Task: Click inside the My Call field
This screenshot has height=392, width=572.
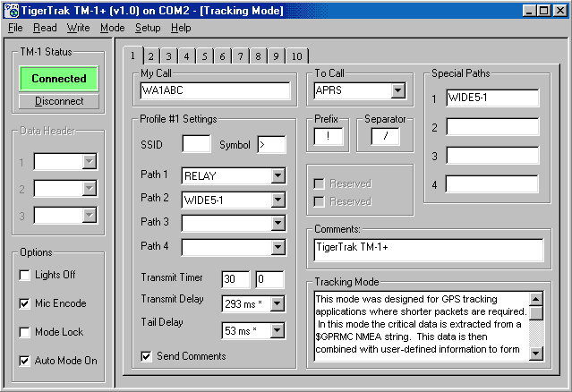Action: click(215, 90)
